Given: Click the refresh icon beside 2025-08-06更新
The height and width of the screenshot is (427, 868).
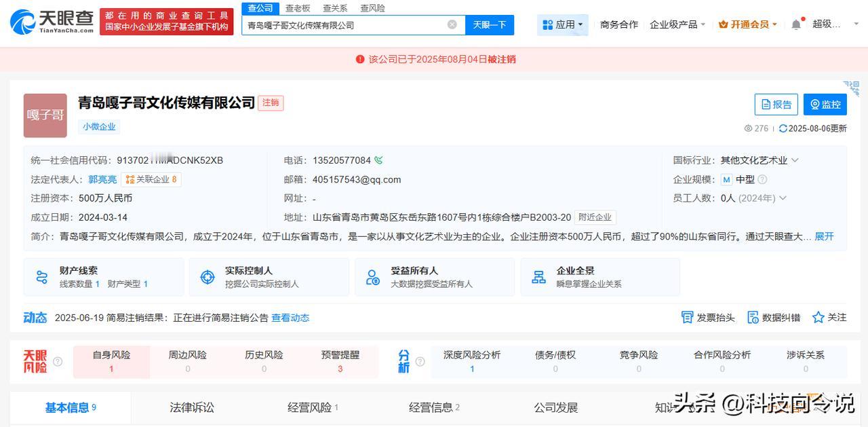Looking at the screenshot, I should point(783,128).
